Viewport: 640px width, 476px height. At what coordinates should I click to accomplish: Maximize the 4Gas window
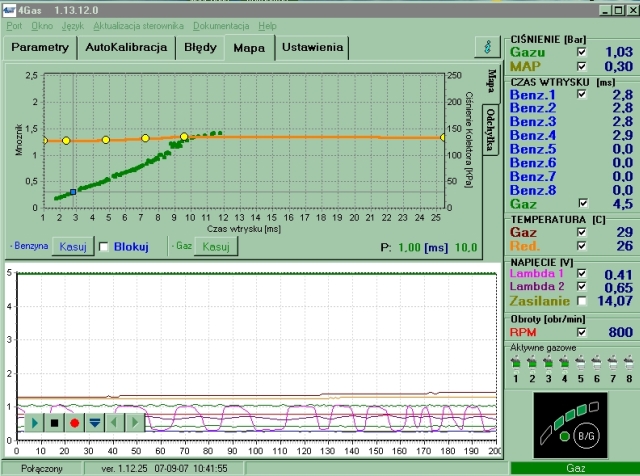click(x=619, y=10)
